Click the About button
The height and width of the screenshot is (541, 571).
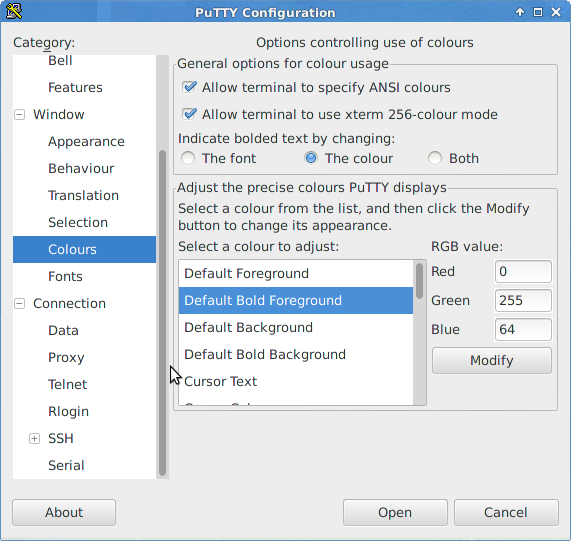(64, 512)
